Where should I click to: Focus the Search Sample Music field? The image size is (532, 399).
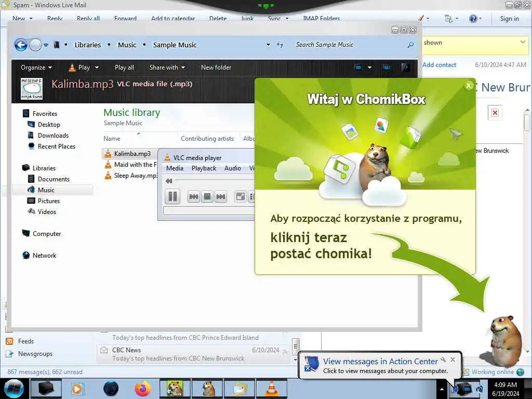point(350,45)
